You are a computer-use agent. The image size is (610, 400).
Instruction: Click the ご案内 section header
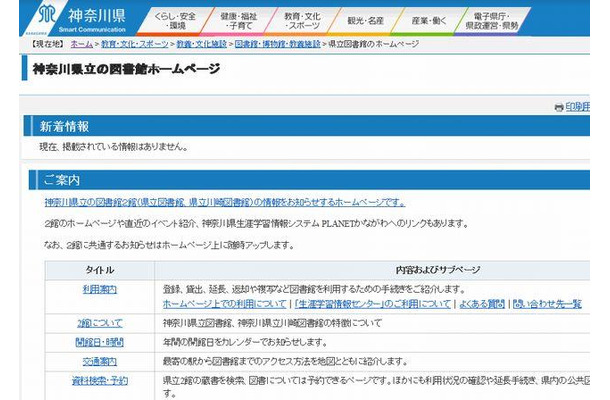click(x=309, y=180)
